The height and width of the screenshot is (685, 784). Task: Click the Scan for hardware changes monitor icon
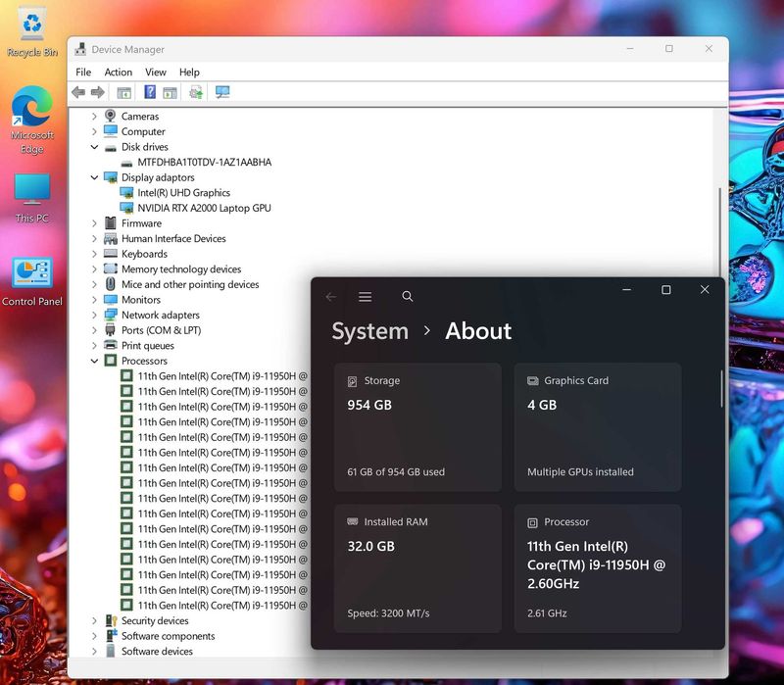tap(222, 92)
